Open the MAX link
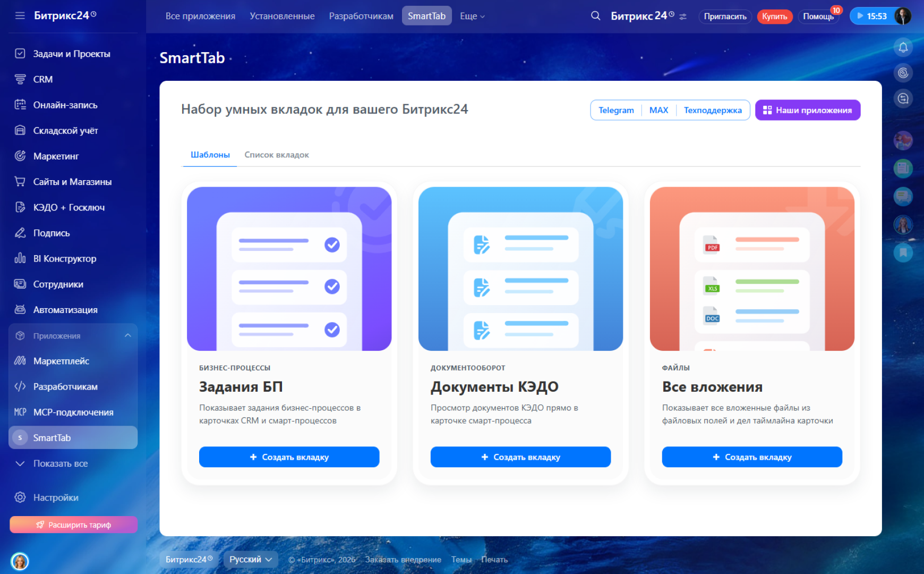This screenshot has height=574, width=924. [x=658, y=110]
